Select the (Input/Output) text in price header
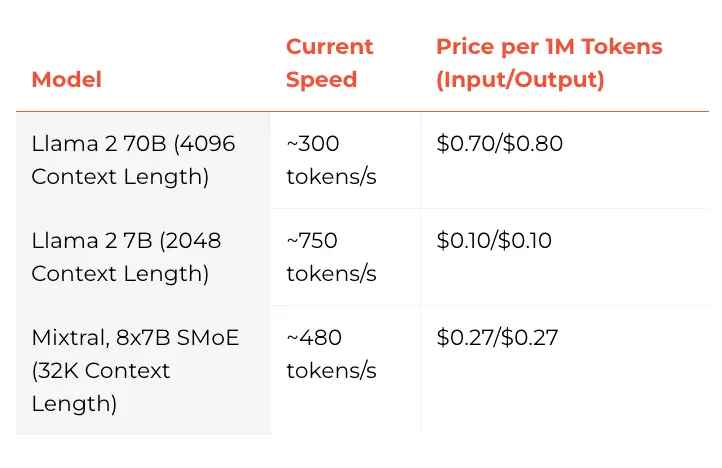Image resolution: width=722 pixels, height=468 pixels. click(520, 80)
